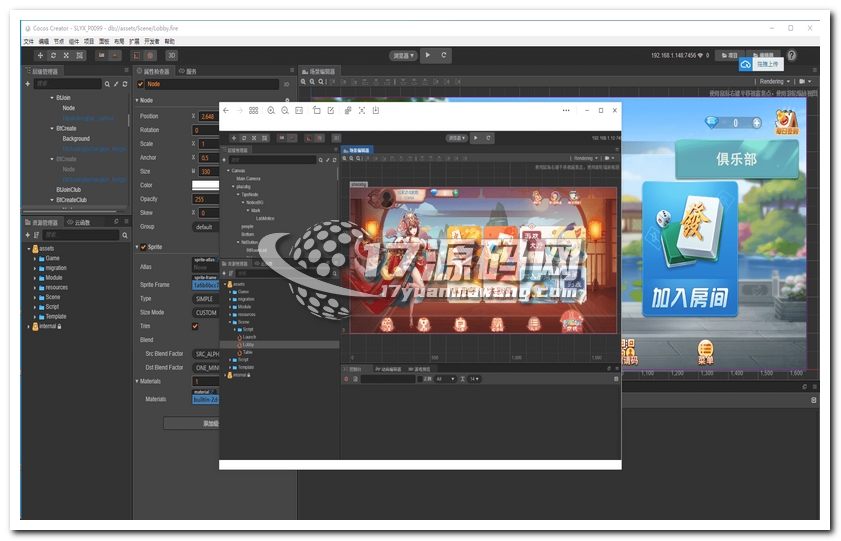
Task: Click the pop-out icon in the assets panel header
Action: pyautogui.click(x=116, y=221)
